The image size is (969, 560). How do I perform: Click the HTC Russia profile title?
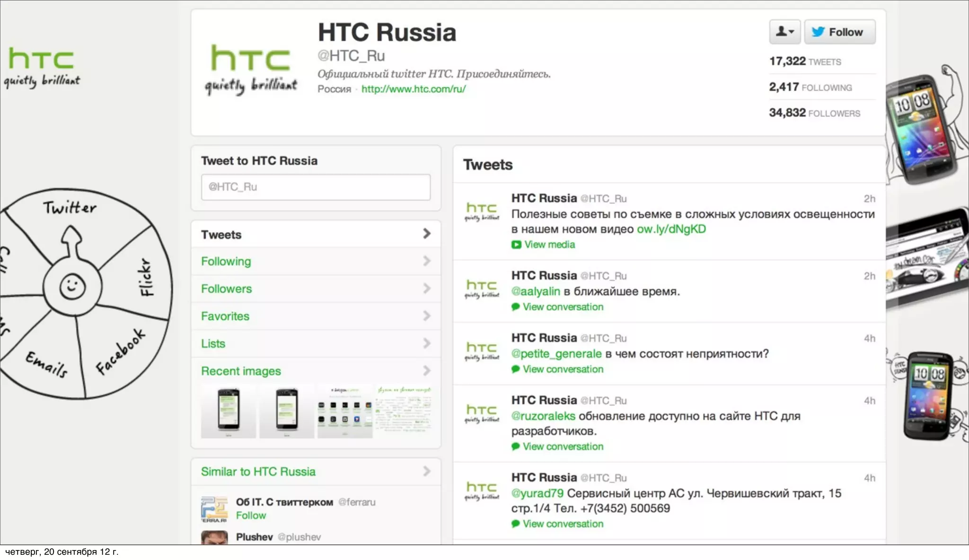(387, 32)
